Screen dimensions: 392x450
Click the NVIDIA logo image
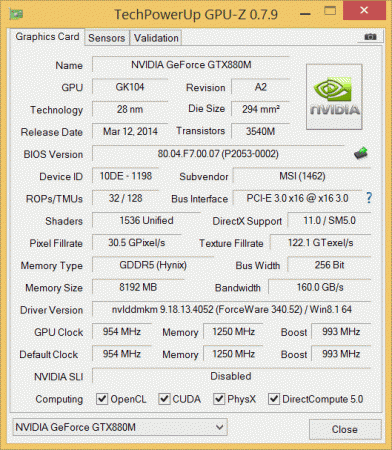point(334,97)
